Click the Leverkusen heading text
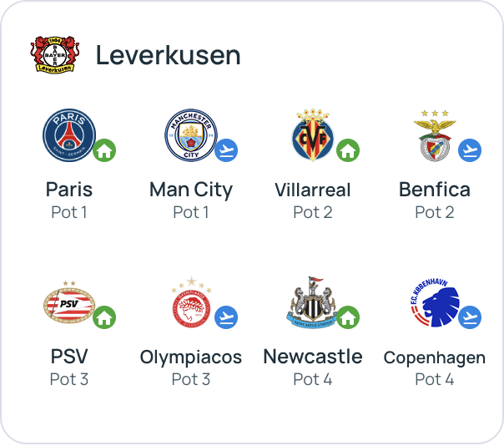This screenshot has height=446, width=504. 168,55
